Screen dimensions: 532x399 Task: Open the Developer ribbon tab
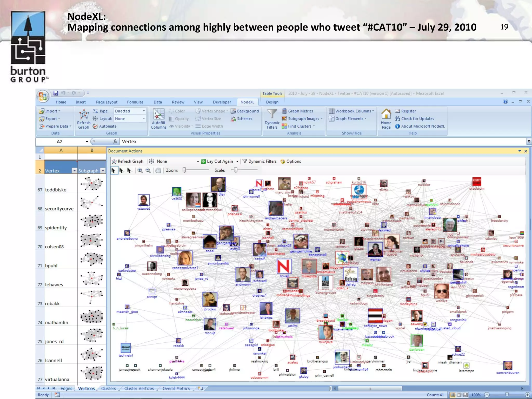222,102
